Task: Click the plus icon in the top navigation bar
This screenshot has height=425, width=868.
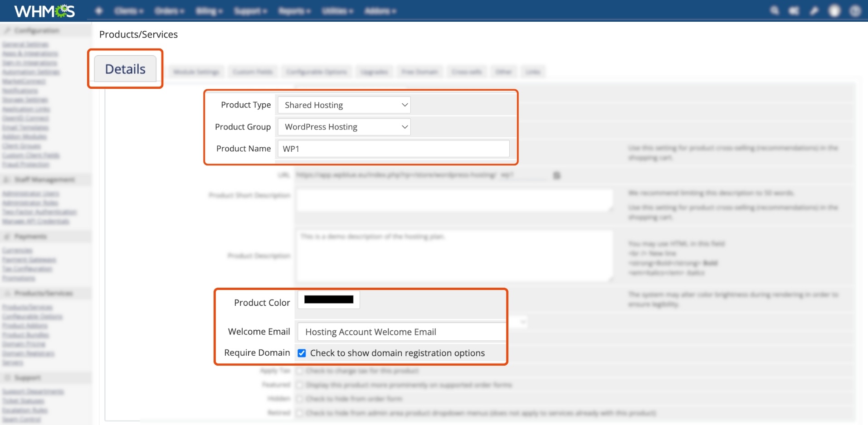Action: click(99, 11)
